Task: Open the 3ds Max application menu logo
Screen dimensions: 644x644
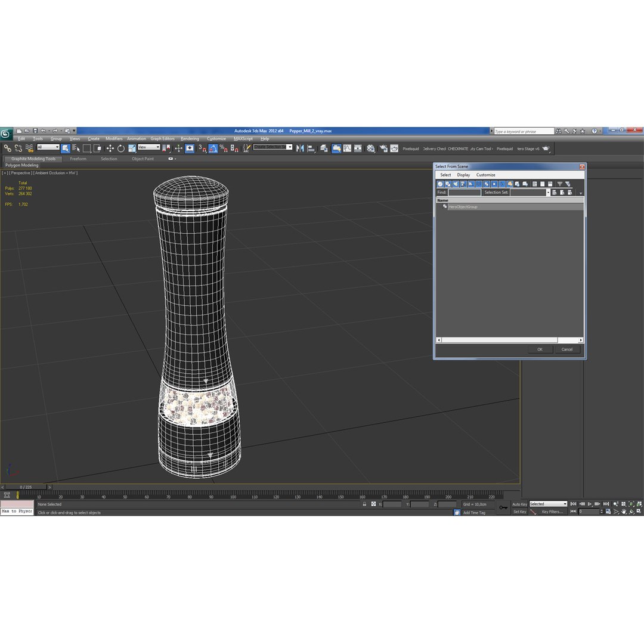Action: tap(6, 134)
